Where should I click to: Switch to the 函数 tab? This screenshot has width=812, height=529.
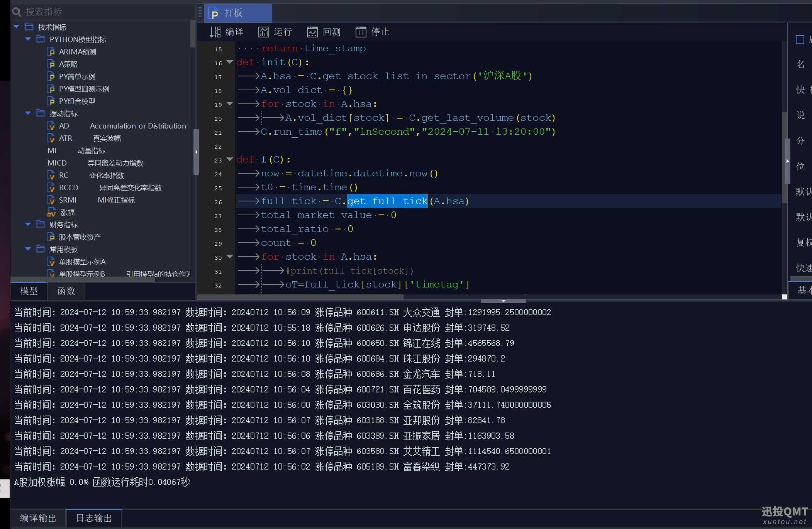pos(66,291)
